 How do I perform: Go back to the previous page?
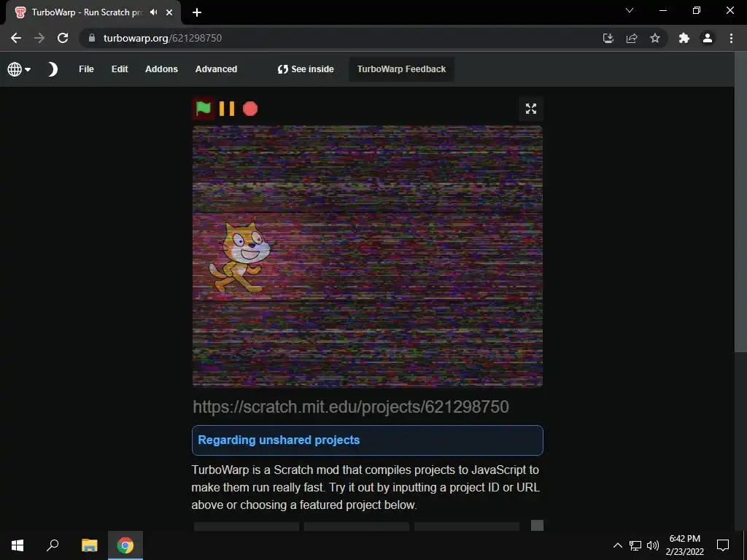16,38
